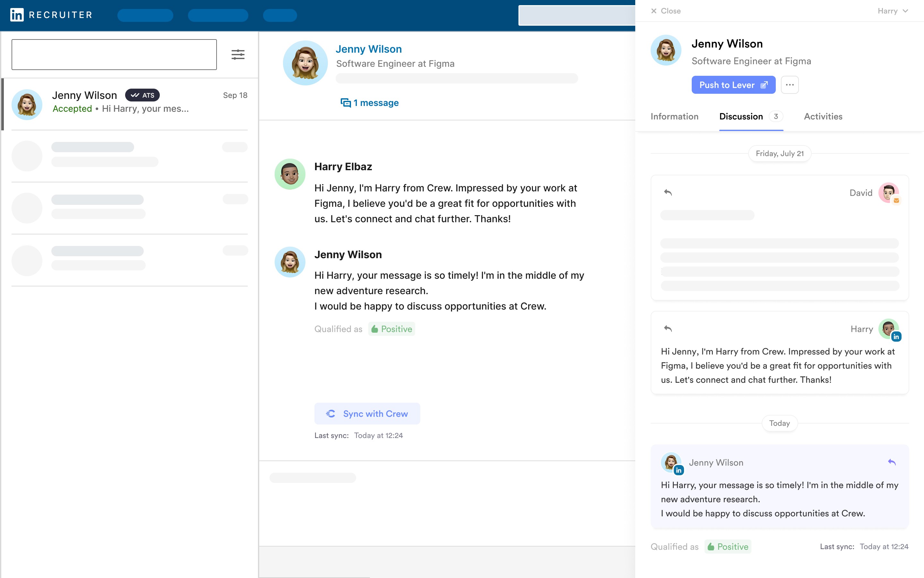Screen dimensions: 924x578
Task: Click the conversation search input field
Action: pos(114,54)
